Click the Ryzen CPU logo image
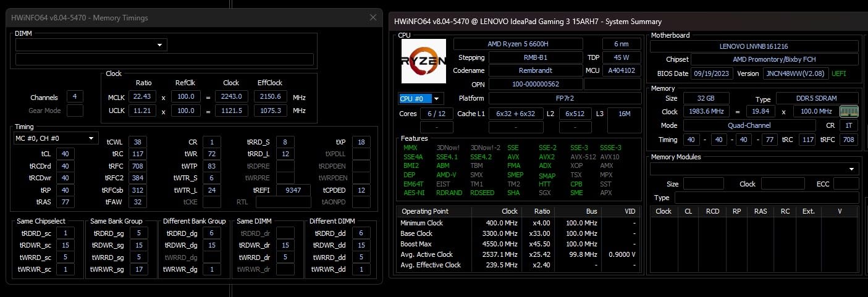The width and height of the screenshot is (868, 297). click(424, 61)
